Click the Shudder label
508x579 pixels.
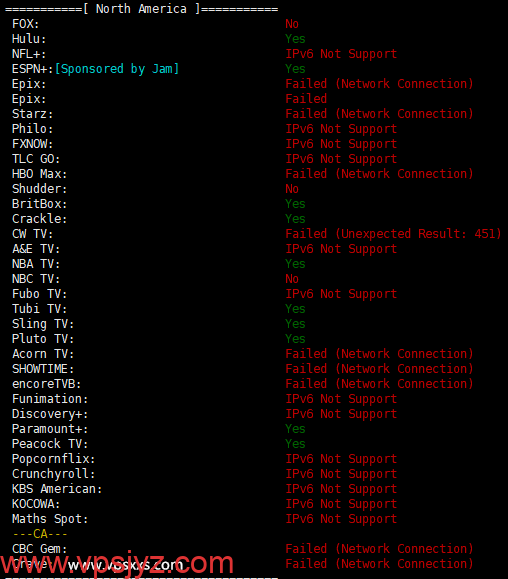[40, 189]
